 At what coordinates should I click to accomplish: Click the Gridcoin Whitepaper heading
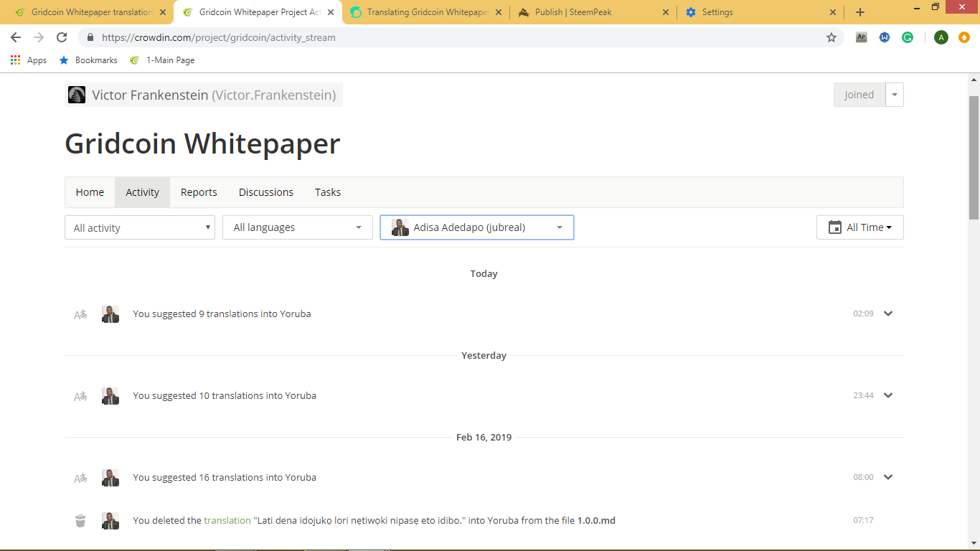pos(202,143)
